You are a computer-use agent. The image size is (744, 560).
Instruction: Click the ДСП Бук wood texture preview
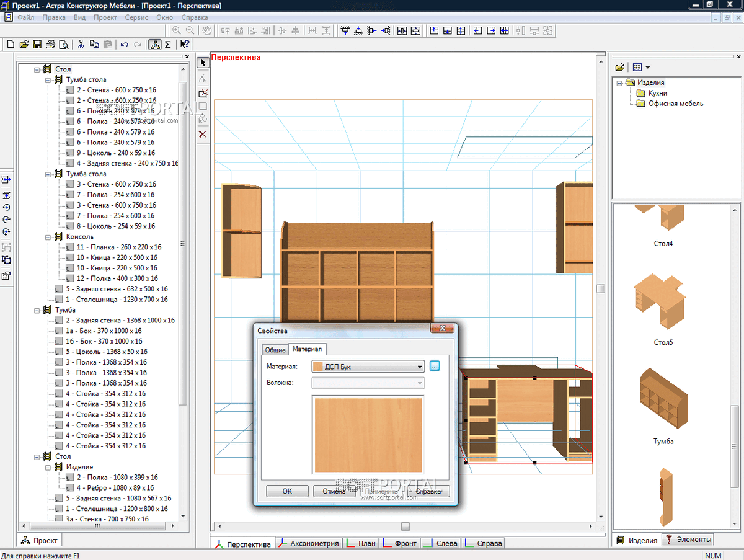point(368,435)
